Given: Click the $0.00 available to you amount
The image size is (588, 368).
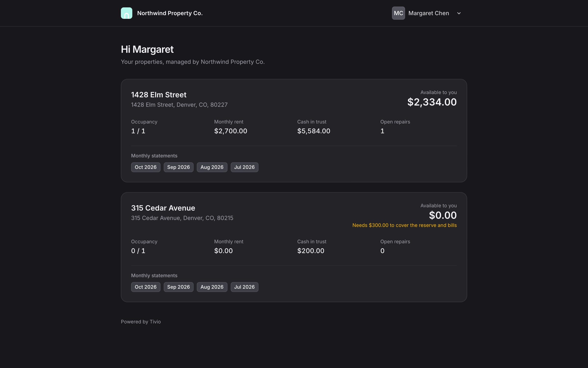Looking at the screenshot, I should click(443, 215).
